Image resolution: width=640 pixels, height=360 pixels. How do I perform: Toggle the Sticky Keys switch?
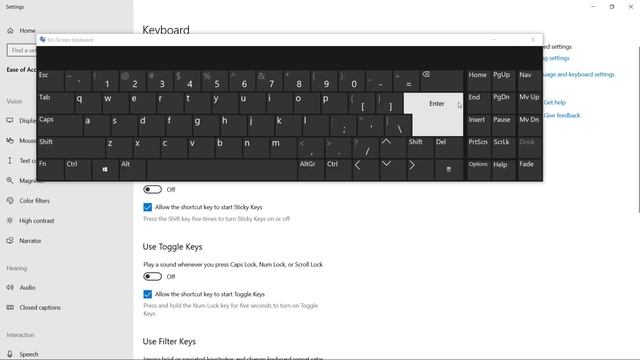pos(152,189)
